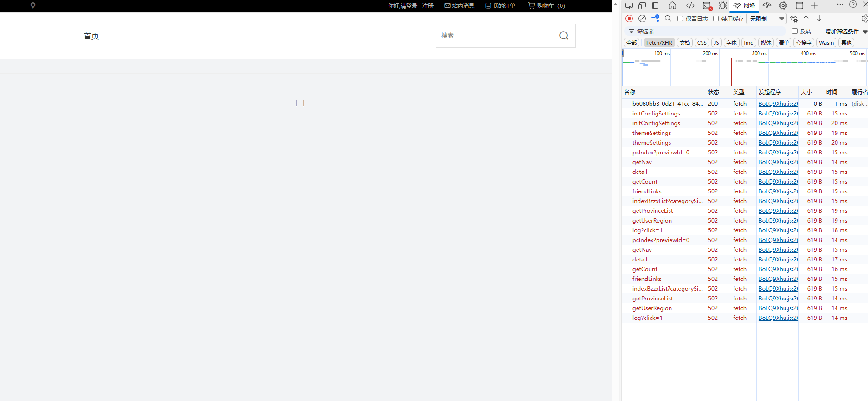This screenshot has height=401, width=868.
Task: Open the 购物车 link
Action: (547, 6)
